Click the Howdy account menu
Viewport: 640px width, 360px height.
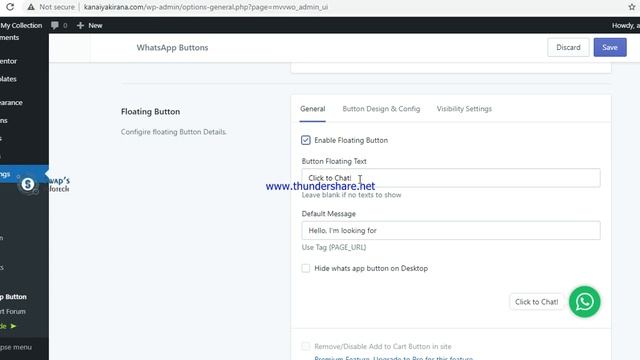pyautogui.click(x=626, y=25)
